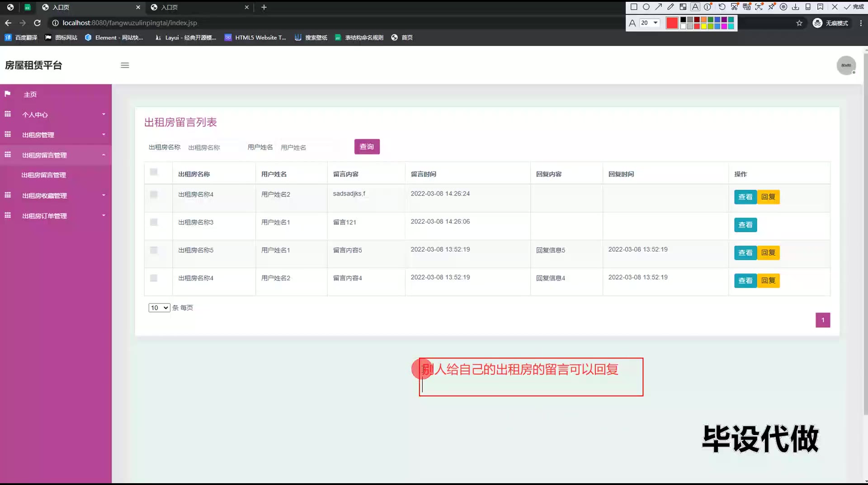Open the 出租房留言管理 submenu item
The height and width of the screenshot is (485, 868).
click(x=44, y=175)
